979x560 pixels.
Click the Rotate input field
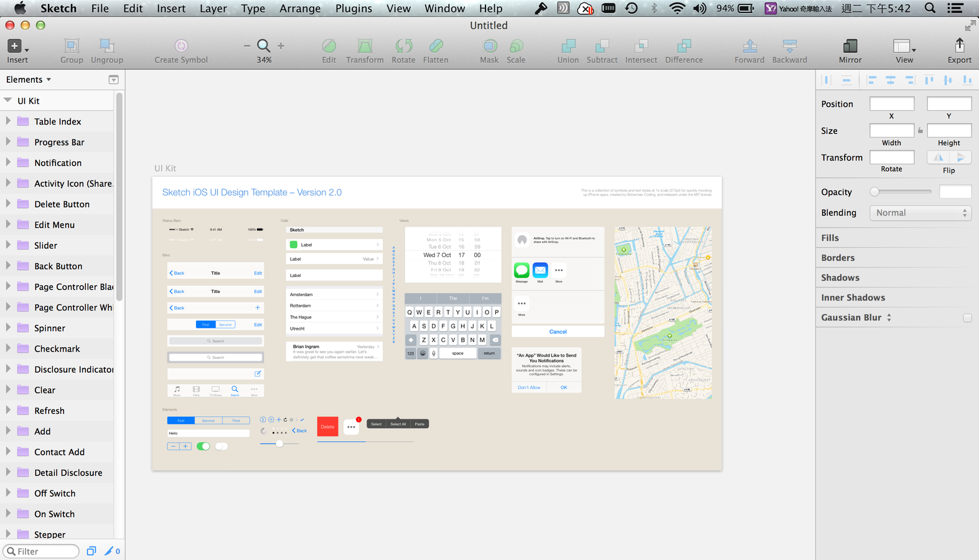coord(891,157)
